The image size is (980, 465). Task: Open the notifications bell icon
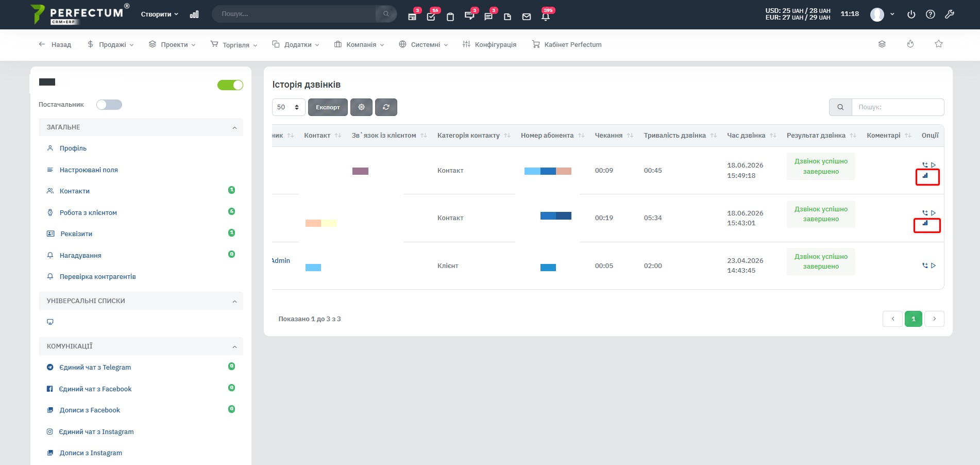(x=546, y=16)
